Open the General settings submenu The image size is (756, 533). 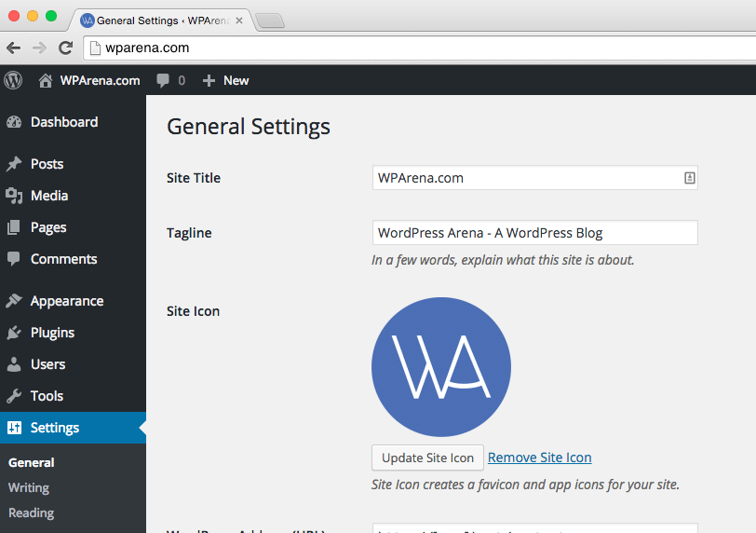click(32, 462)
